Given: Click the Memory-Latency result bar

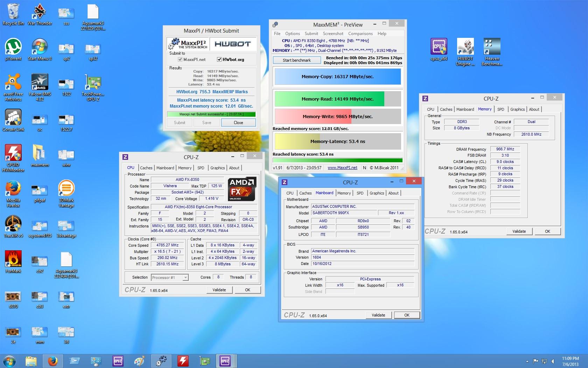Looking at the screenshot, I should pos(338,142).
